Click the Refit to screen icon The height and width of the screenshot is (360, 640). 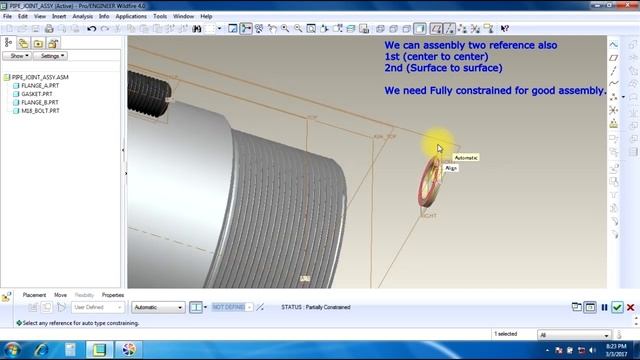[x=311, y=29]
